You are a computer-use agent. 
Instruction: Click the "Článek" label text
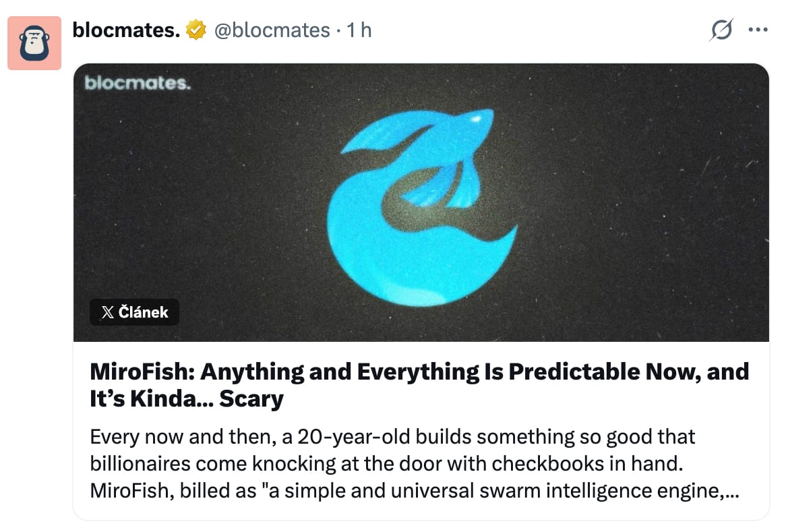[143, 312]
